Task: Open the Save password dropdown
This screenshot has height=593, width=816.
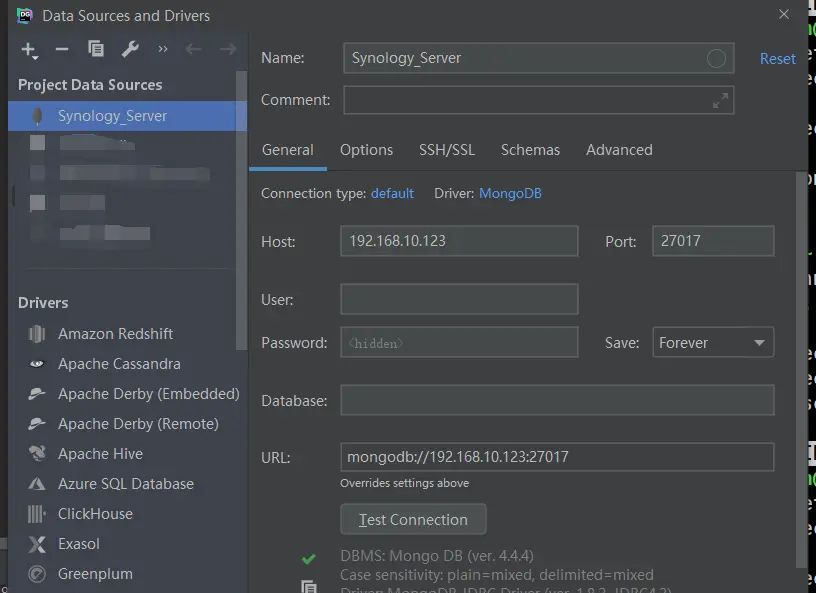Action: point(713,342)
